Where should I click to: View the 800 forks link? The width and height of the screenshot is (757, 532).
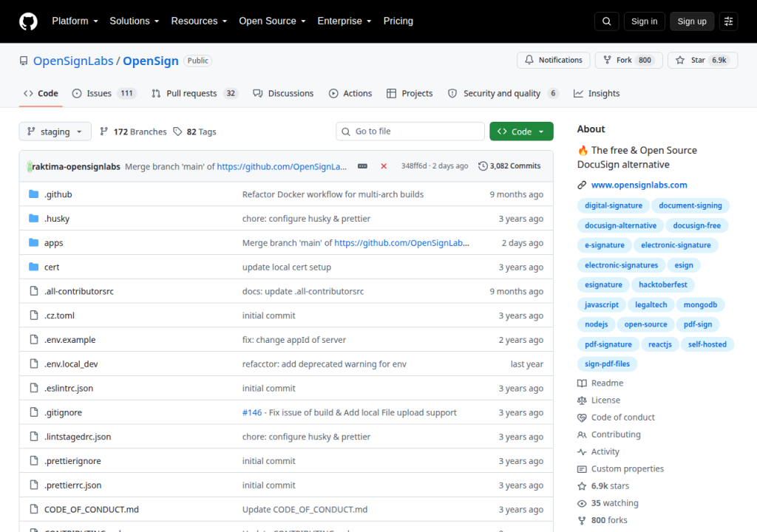(x=609, y=520)
